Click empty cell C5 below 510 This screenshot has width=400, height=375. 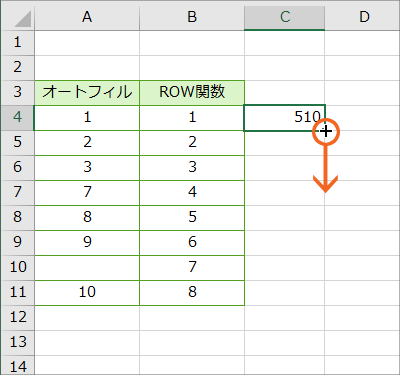285,143
